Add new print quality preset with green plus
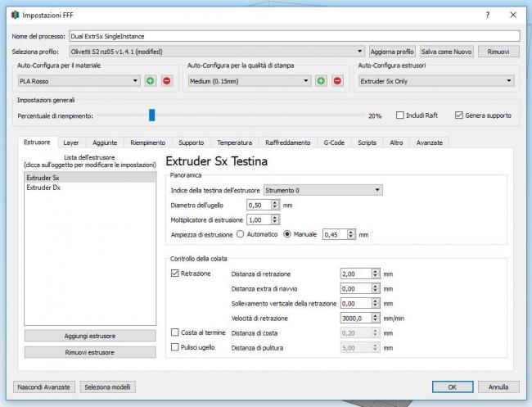Viewport: 532px width, 407px height. (x=321, y=81)
